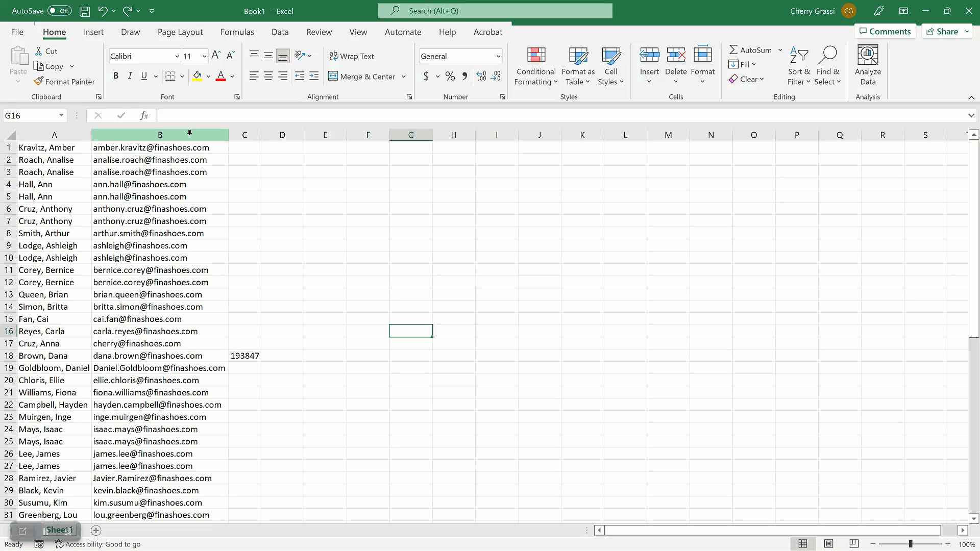
Task: Click the Format Painter brush icon
Action: pos(39,82)
